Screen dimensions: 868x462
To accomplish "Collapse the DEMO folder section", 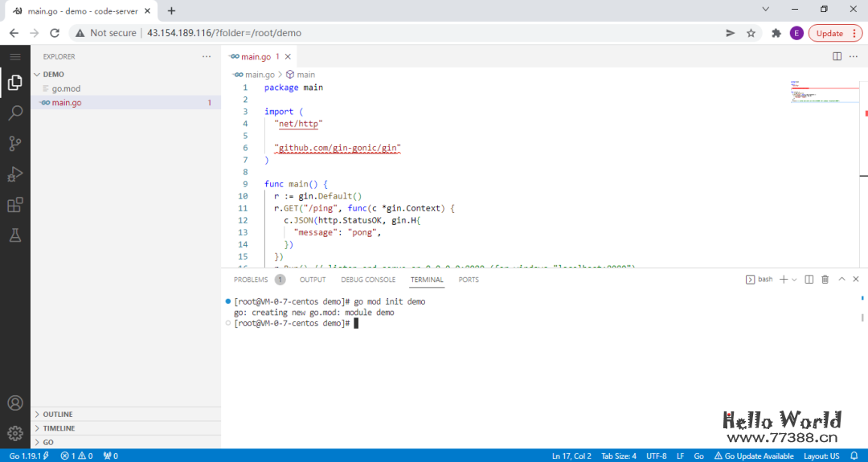I will 126,74.
